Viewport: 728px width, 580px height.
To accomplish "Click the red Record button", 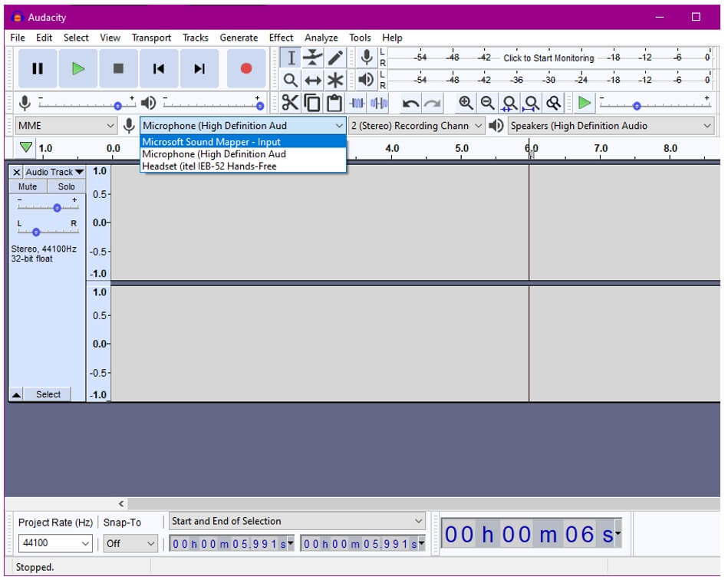I will coord(246,69).
